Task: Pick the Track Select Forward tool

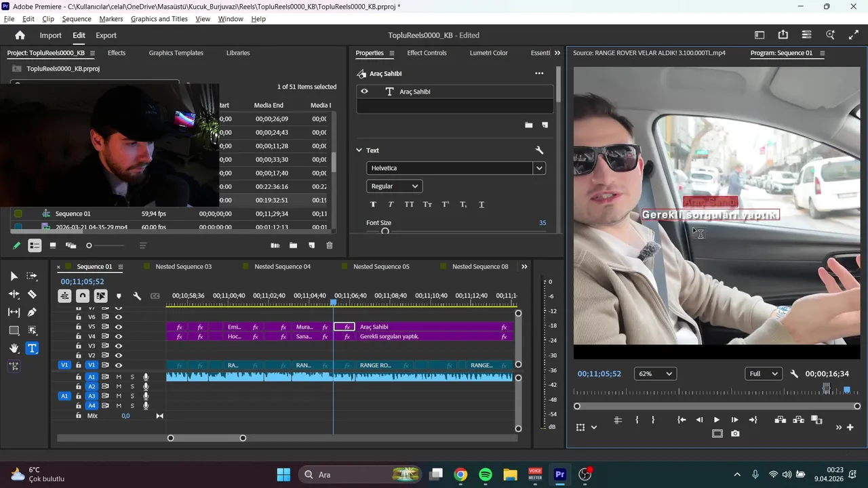Action: (x=32, y=277)
